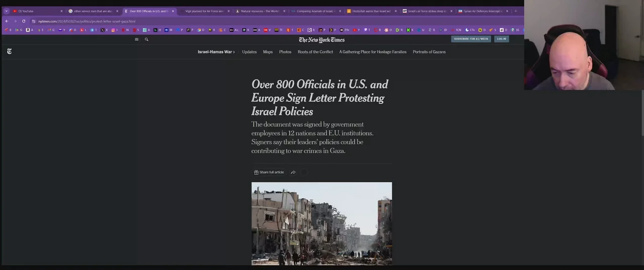Click the small NYT 'T' logo icon
644x270 pixels.
[9, 51]
